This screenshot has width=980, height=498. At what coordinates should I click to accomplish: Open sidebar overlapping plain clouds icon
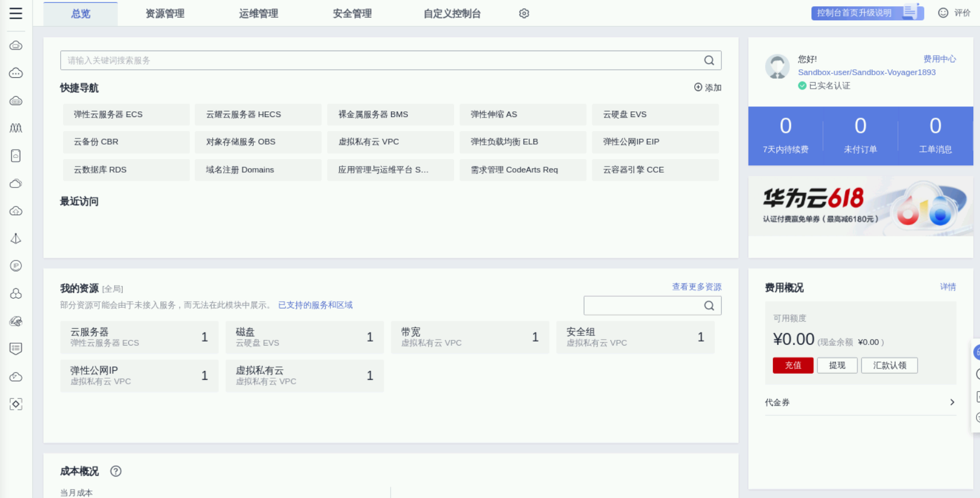16,183
